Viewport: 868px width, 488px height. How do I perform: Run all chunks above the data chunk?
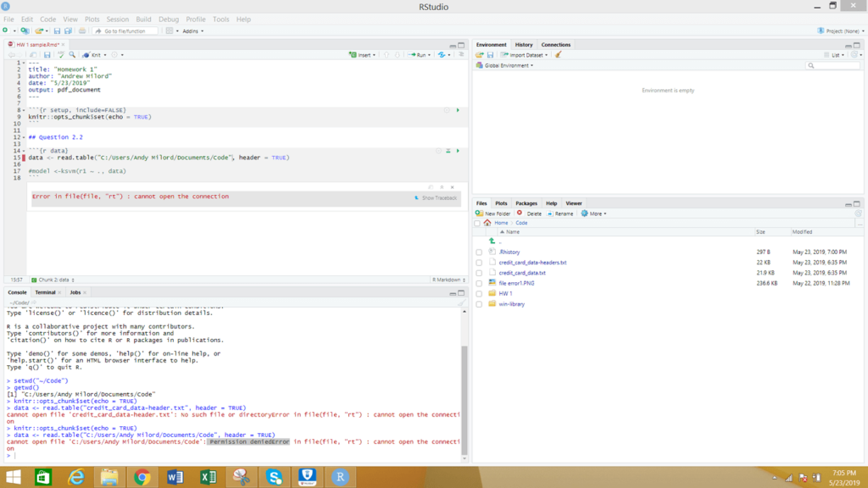coord(448,151)
